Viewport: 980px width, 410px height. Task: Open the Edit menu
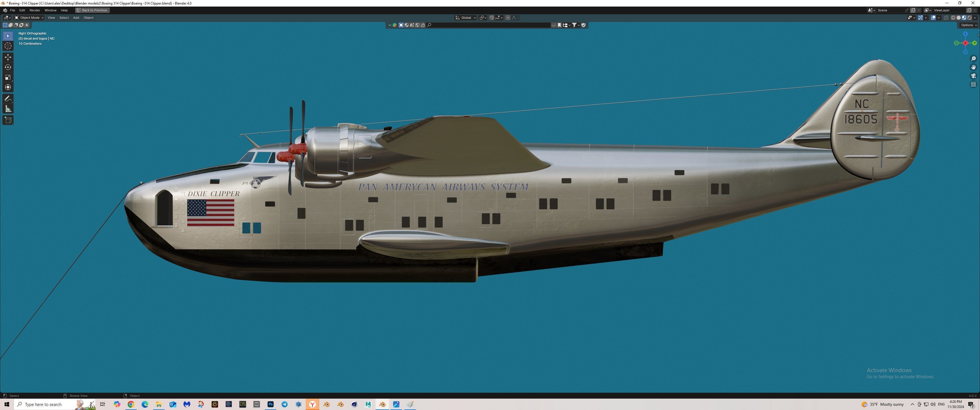click(22, 10)
